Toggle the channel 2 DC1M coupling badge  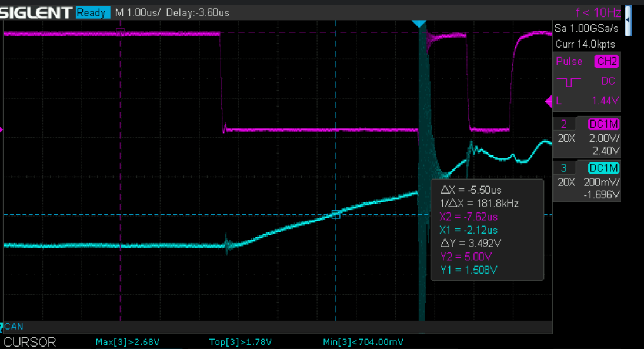(x=605, y=124)
